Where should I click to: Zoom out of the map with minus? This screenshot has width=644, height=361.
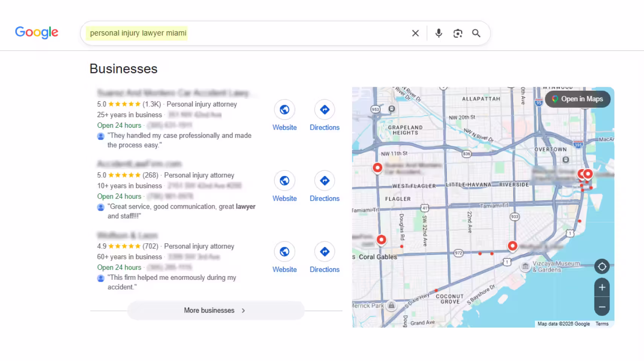click(602, 307)
